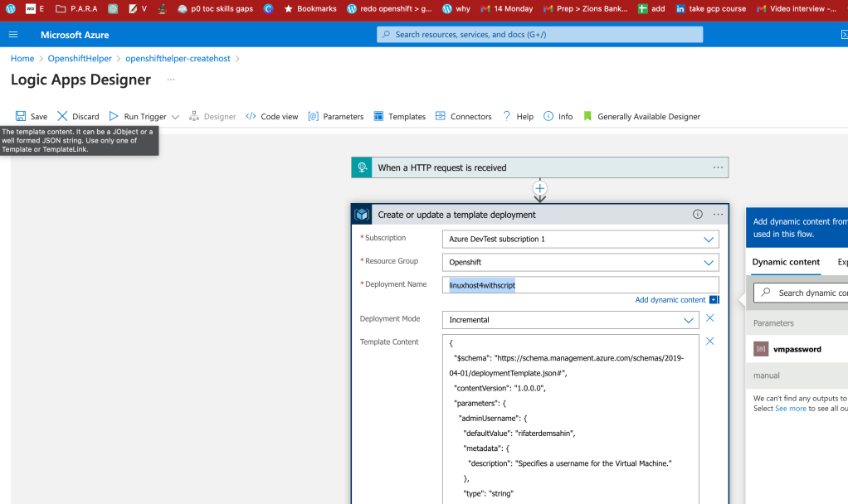Click the Info circle icon
Screen dimensions: 848x504
pyautogui.click(x=548, y=116)
